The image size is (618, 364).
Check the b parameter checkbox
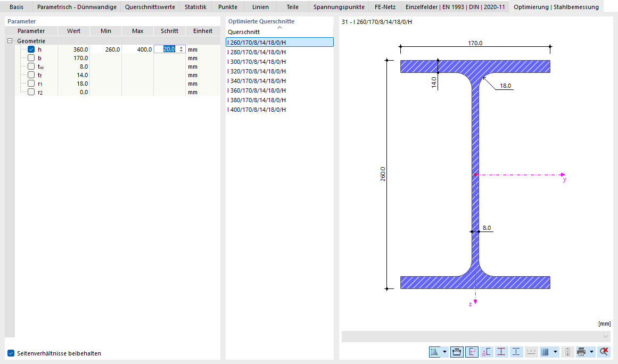(x=31, y=58)
